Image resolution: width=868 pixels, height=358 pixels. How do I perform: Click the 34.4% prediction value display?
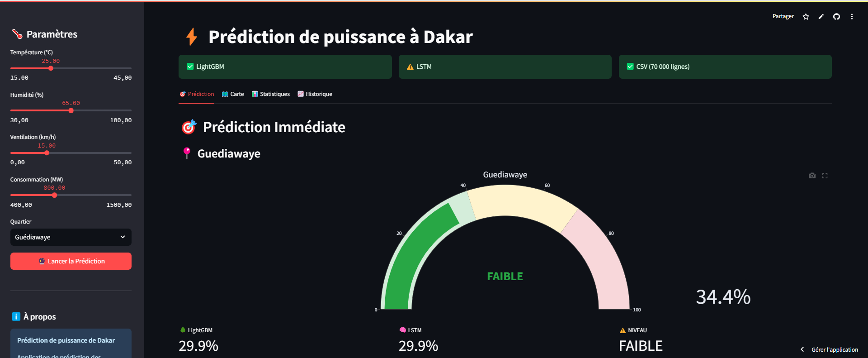pyautogui.click(x=722, y=297)
